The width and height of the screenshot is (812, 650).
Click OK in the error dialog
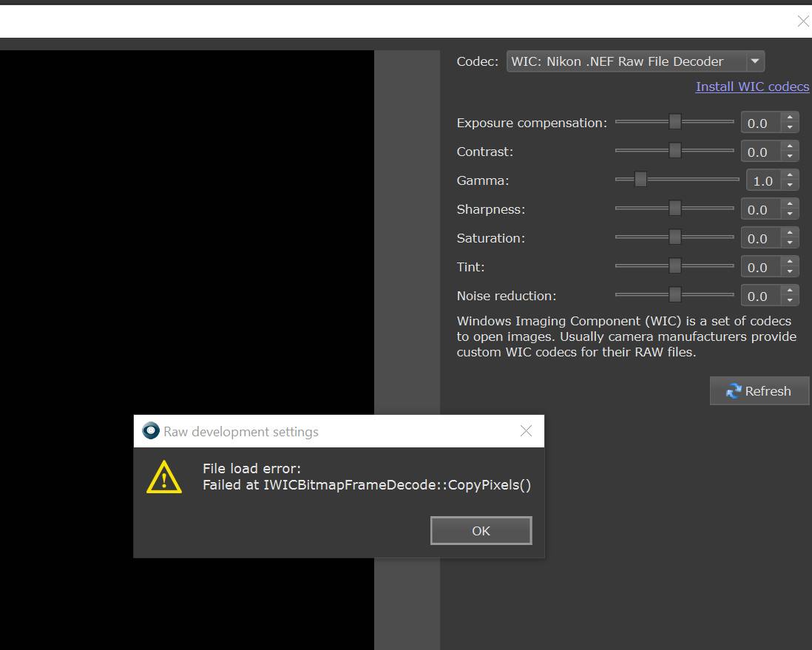(x=481, y=530)
